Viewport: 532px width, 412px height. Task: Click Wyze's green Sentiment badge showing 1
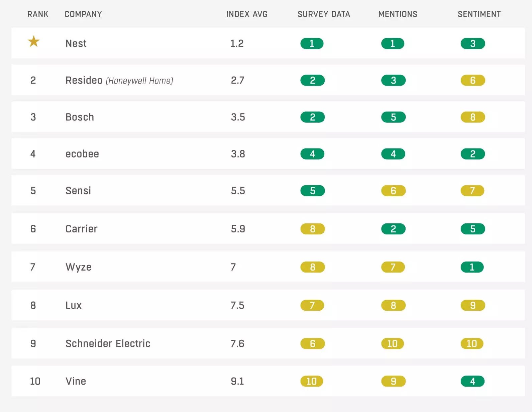coord(472,267)
